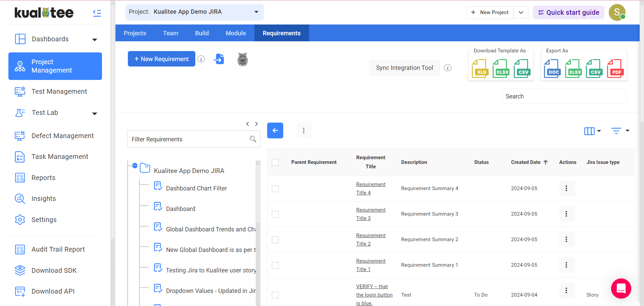Switch to the Module tab
Viewport: 644px width, 306px height.
click(236, 33)
